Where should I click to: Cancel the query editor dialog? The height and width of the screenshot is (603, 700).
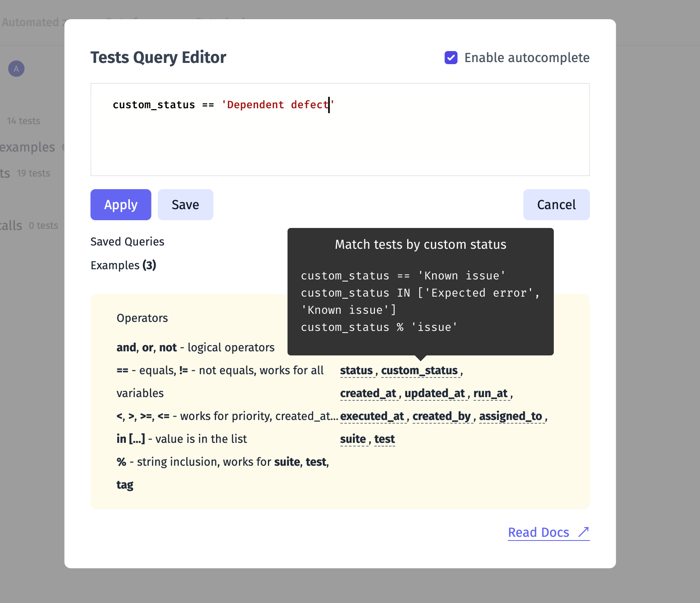[556, 205]
